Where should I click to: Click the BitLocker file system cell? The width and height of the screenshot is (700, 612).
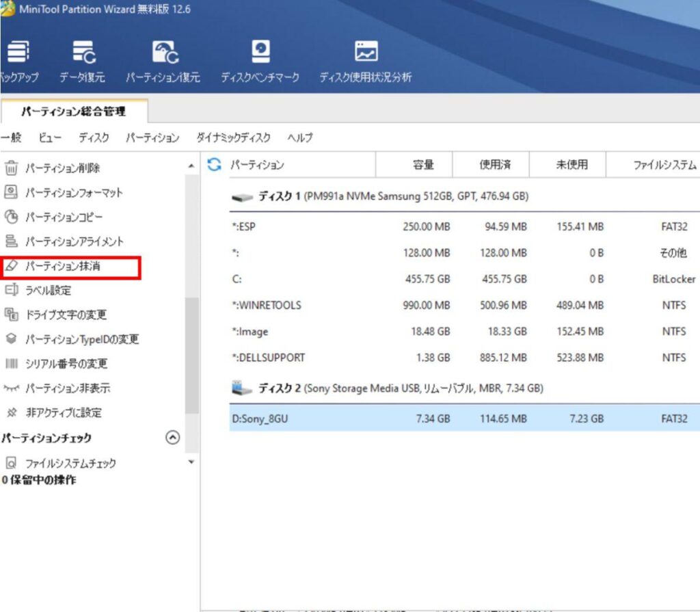tap(674, 279)
